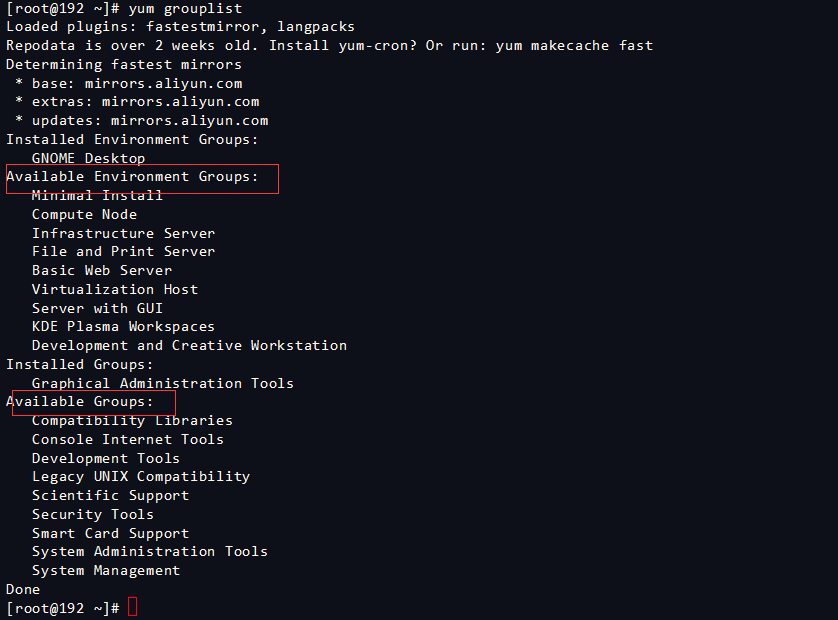
Task: Click the 'Compute Node' entry
Action: [84, 214]
